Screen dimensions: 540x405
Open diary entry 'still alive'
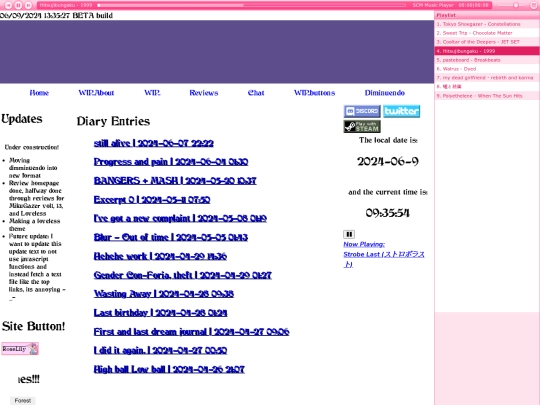tap(154, 143)
